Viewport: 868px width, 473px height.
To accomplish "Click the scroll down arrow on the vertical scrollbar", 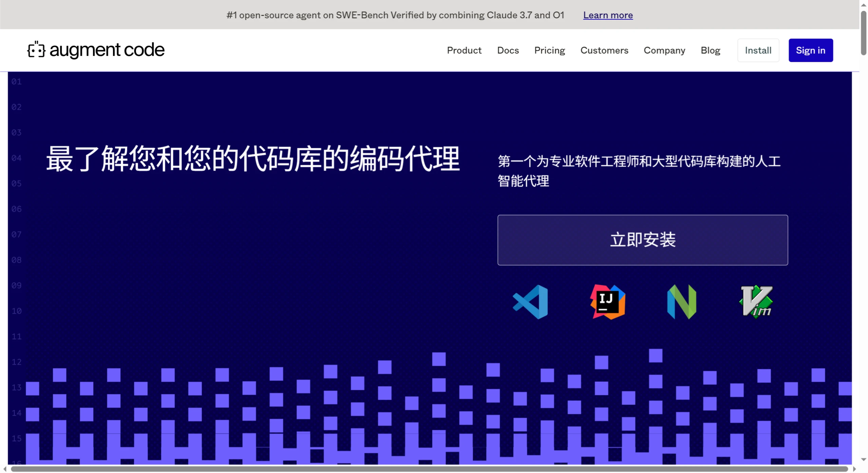I will point(863,459).
